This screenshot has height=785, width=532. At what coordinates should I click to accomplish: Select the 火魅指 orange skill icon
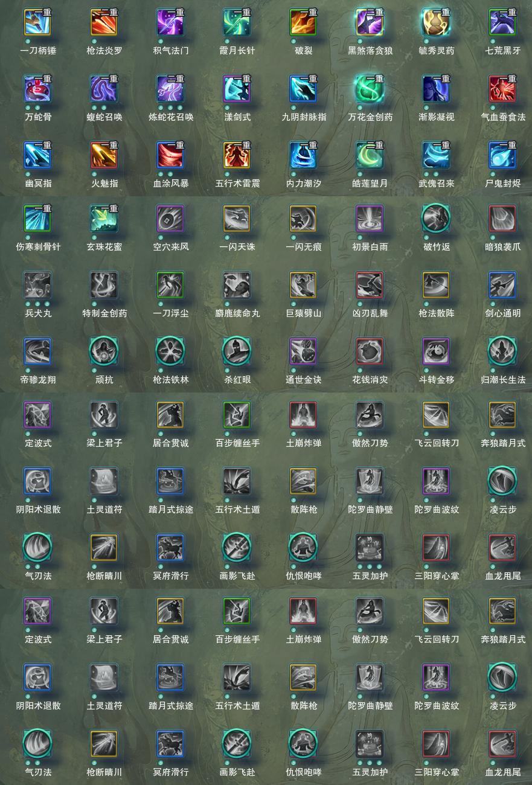104,156
